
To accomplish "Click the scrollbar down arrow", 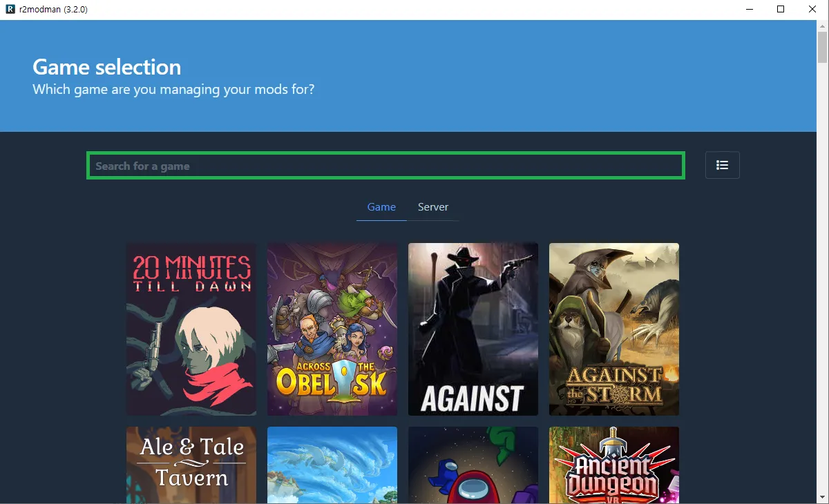I will coord(823,498).
